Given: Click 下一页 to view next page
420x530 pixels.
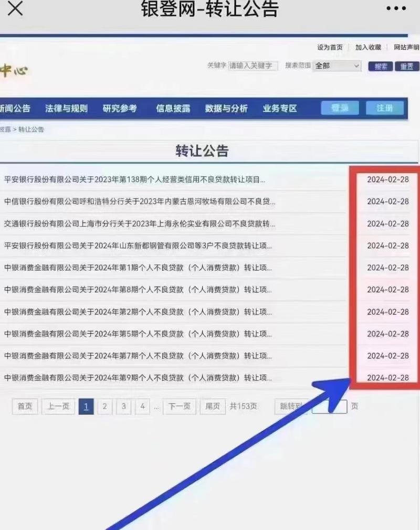Looking at the screenshot, I should point(179,406).
